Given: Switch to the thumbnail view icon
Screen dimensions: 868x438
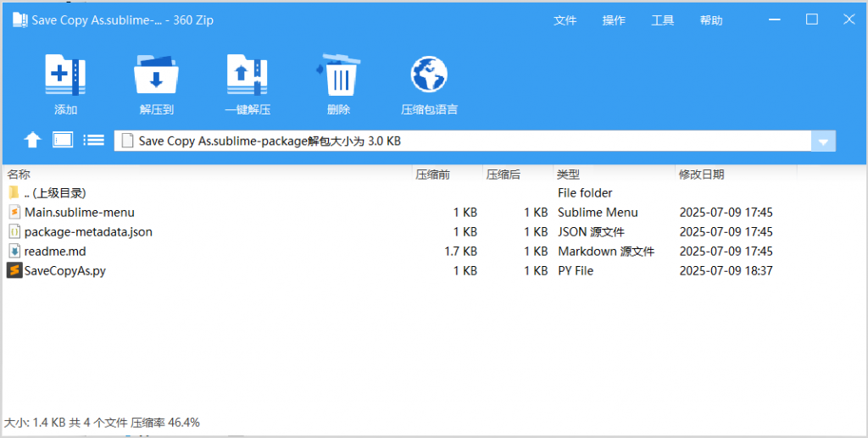Looking at the screenshot, I should click(63, 140).
